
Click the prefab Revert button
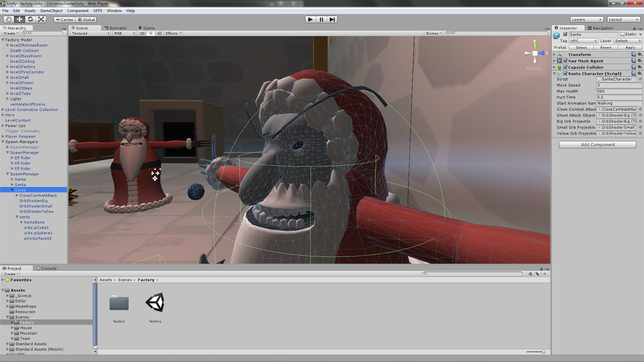[606, 47]
